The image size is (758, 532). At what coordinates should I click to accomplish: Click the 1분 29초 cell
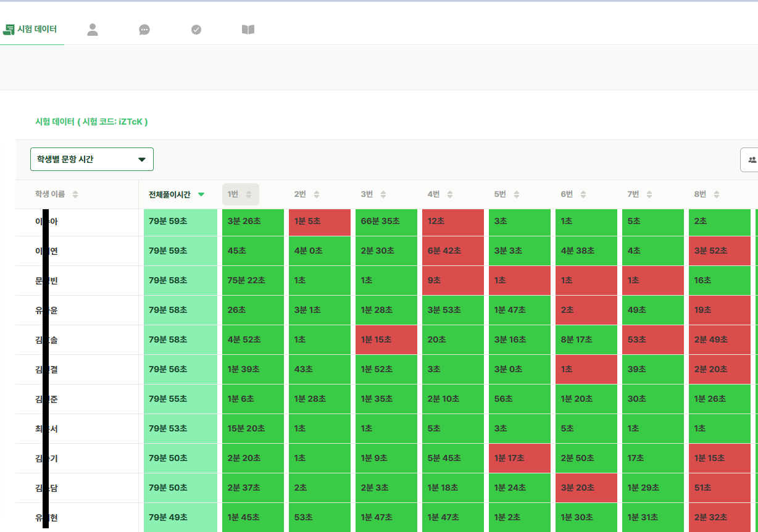pos(653,488)
